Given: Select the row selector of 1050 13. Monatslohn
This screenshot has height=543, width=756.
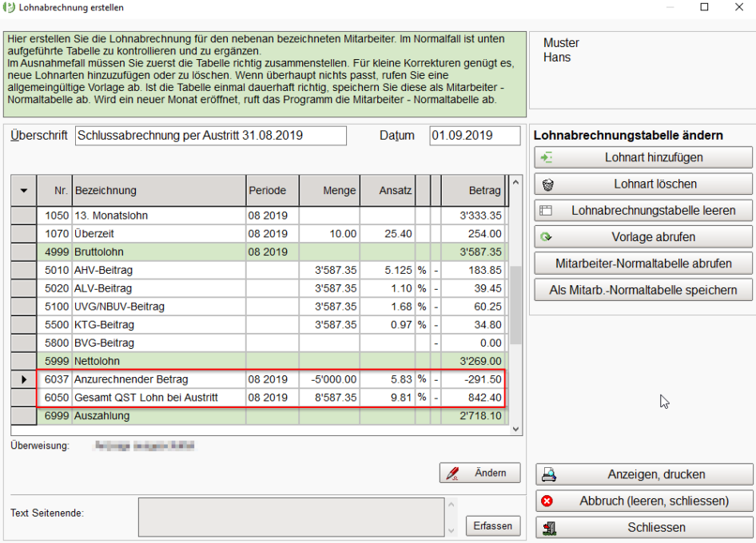Looking at the screenshot, I should [x=24, y=216].
